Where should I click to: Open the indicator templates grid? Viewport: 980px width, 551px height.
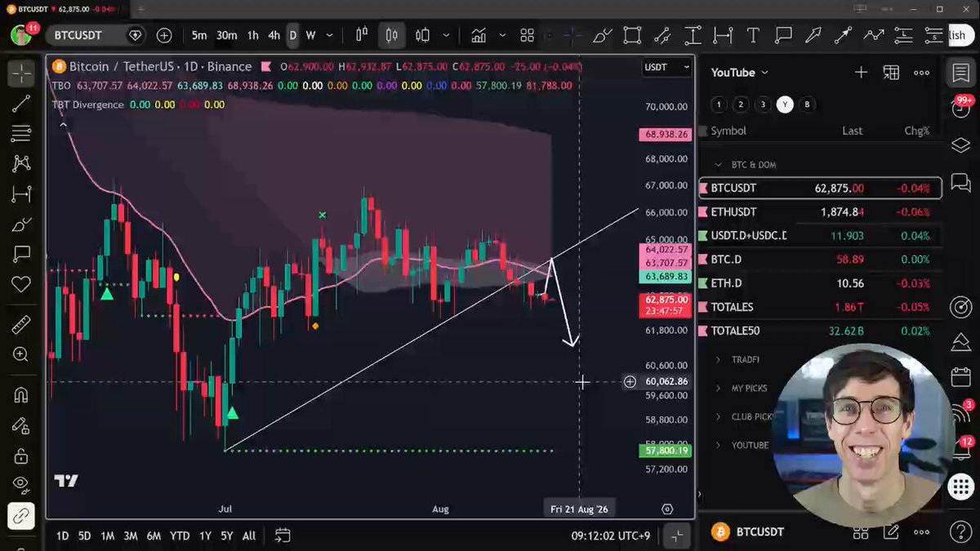point(527,35)
